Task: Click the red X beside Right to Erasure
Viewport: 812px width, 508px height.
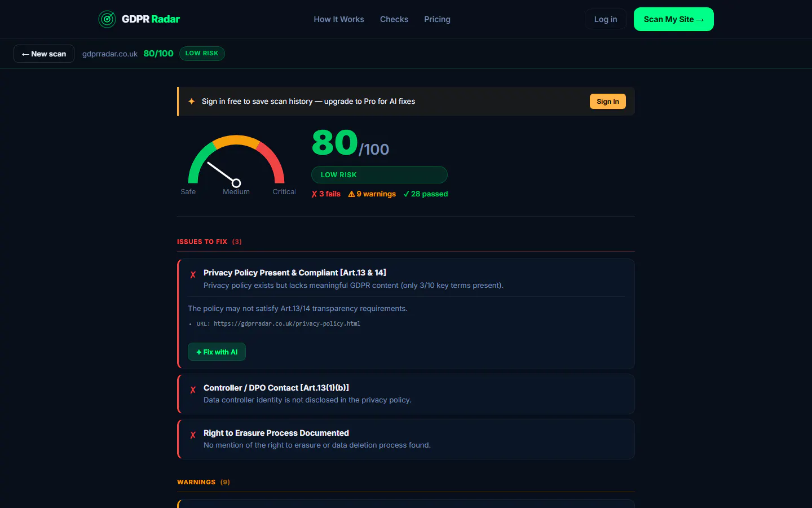Action: pos(193,435)
